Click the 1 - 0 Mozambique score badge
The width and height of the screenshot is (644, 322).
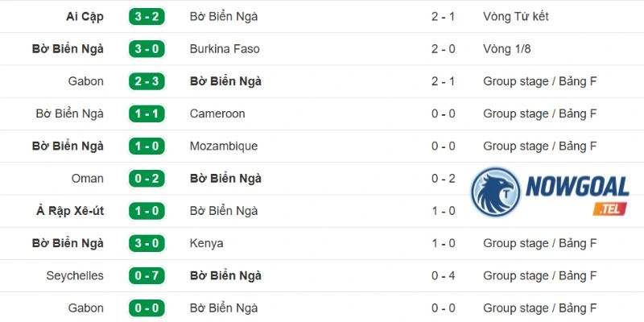click(x=147, y=147)
